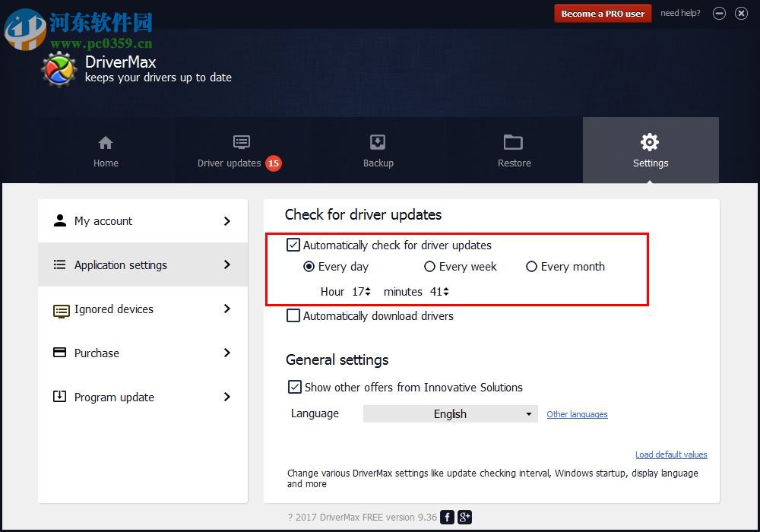Click the Check for driver updates heading

coord(363,214)
